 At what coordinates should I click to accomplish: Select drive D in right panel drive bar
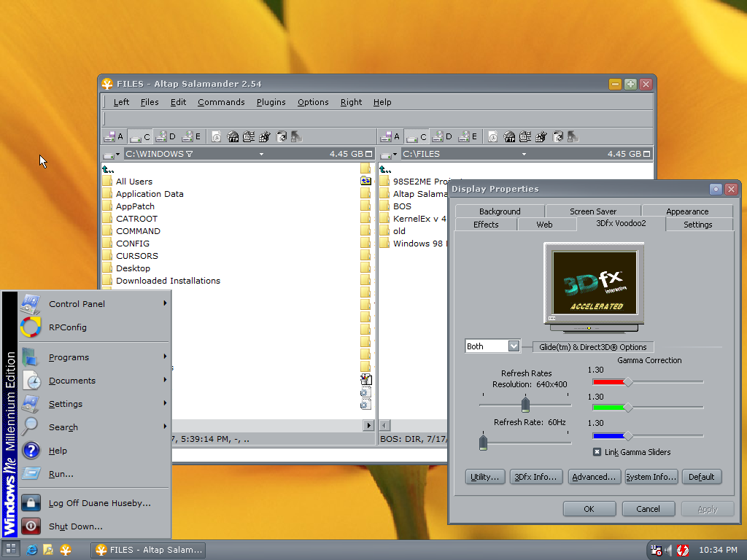tap(442, 137)
